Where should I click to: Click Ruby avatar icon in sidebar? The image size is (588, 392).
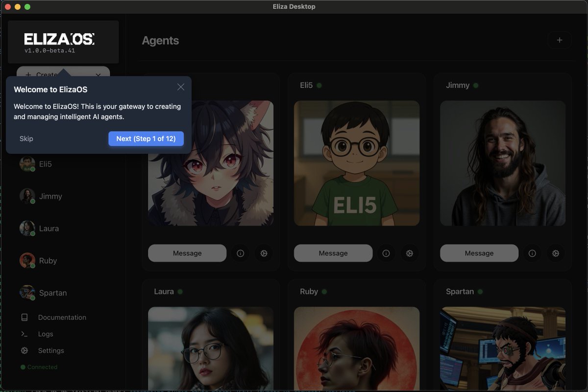click(x=27, y=261)
